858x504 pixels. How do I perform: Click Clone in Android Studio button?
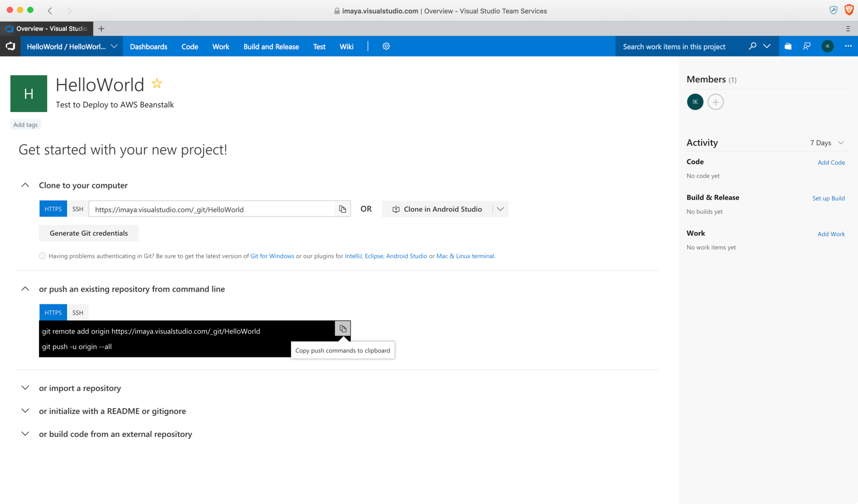point(437,209)
